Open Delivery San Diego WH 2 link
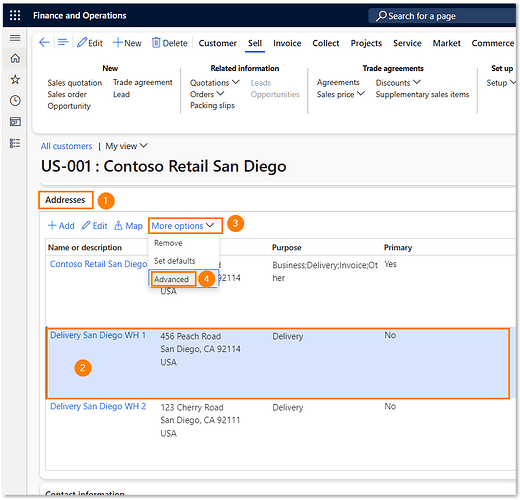520x500 pixels. [x=98, y=406]
